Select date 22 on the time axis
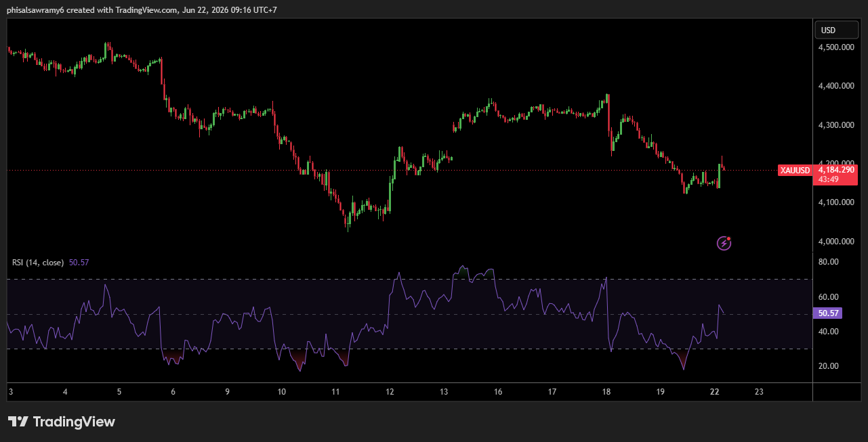 coord(714,392)
